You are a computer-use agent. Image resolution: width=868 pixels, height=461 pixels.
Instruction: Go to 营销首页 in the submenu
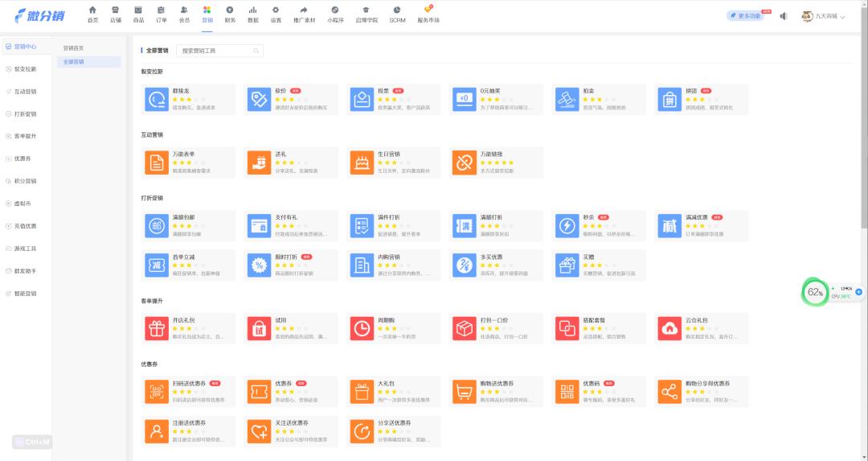click(73, 48)
